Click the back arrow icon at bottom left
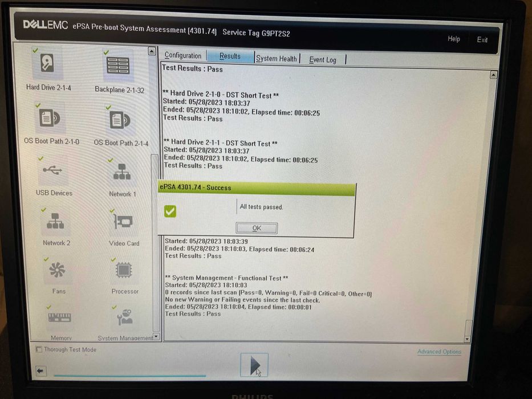The image size is (532, 399). coord(40,371)
